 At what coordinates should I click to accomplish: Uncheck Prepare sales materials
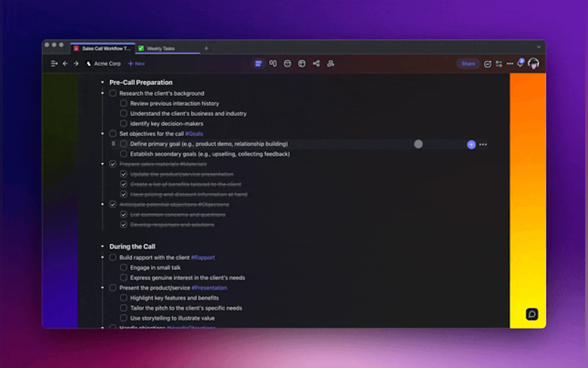[x=113, y=164]
